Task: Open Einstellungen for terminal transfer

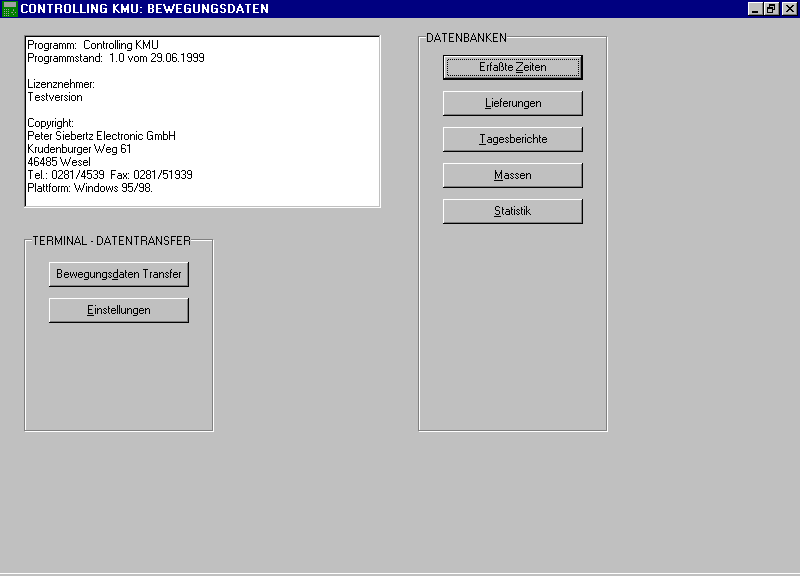Action: click(x=118, y=310)
